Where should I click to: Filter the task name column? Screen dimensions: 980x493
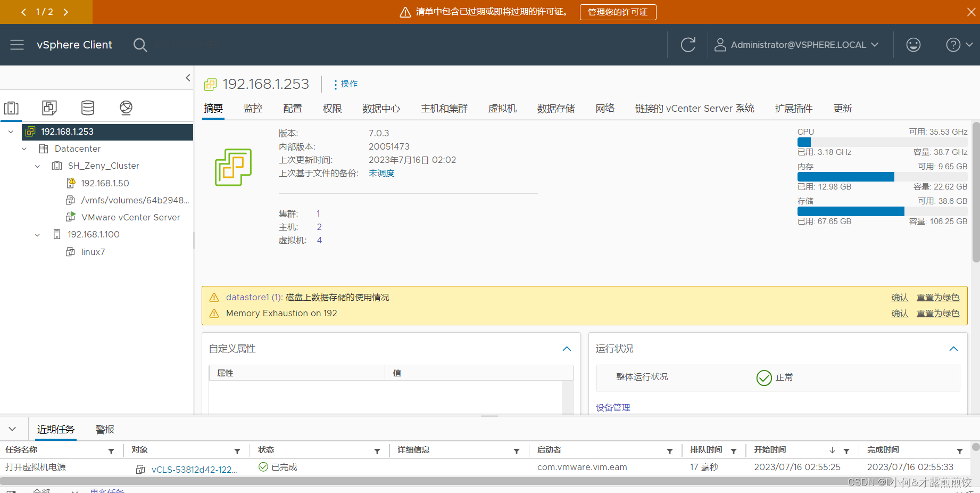(111, 451)
